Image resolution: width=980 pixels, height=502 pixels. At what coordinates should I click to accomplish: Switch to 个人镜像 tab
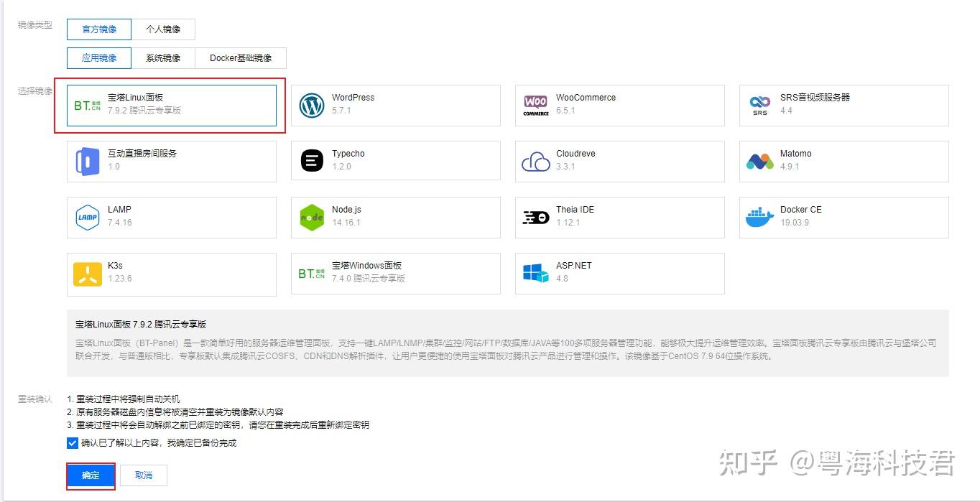(x=163, y=29)
